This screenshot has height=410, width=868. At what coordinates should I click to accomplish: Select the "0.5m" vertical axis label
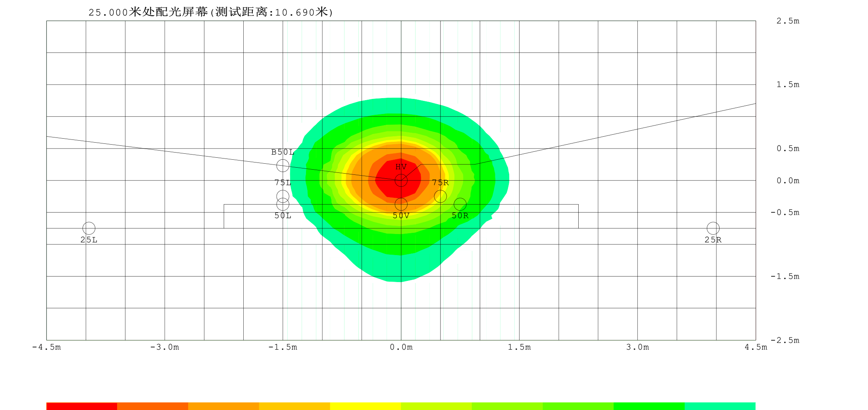tap(788, 149)
